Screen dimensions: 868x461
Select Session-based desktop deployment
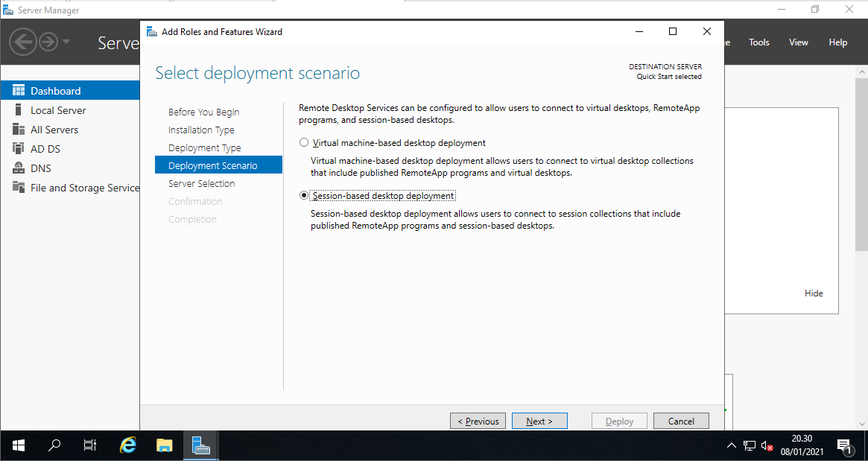coord(304,195)
